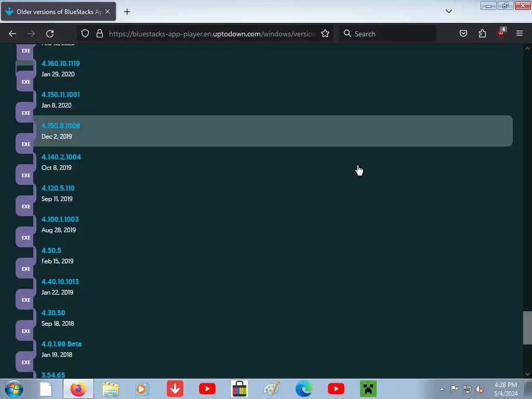Screen dimensions: 532x399
Task: Close the Older versions of BlueStacks tab
Action: tap(108, 11)
